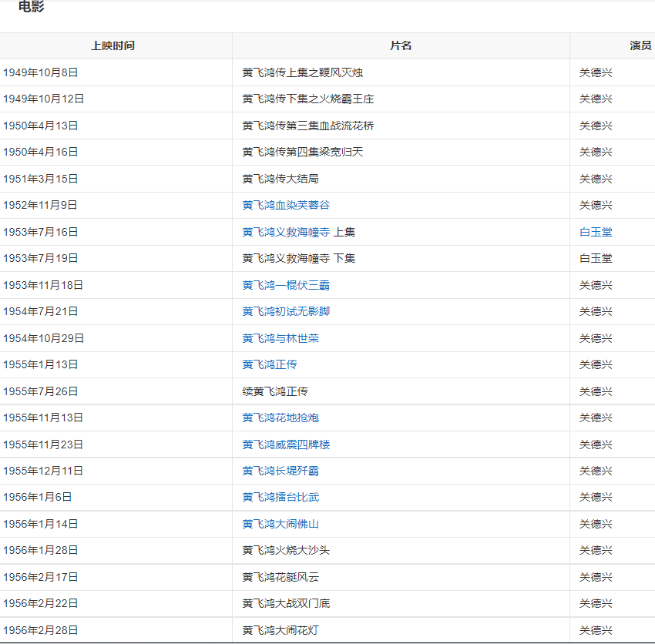Select the date 1953年11月18日

tap(43, 285)
